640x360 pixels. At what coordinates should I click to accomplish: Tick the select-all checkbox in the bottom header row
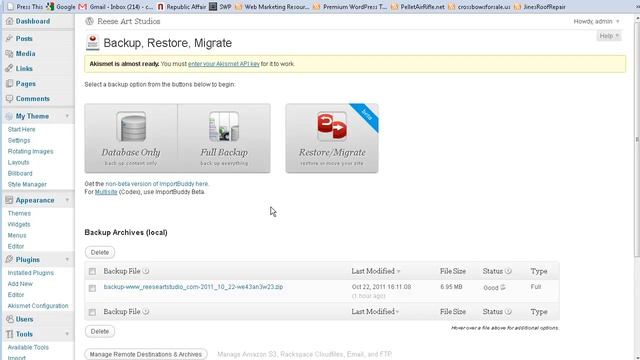pyautogui.click(x=92, y=312)
